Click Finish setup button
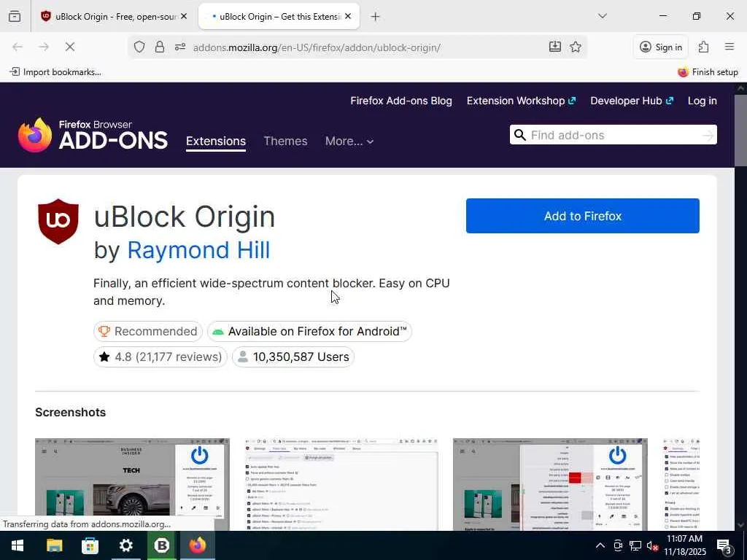Viewport: 747px width, 560px height. coord(708,72)
